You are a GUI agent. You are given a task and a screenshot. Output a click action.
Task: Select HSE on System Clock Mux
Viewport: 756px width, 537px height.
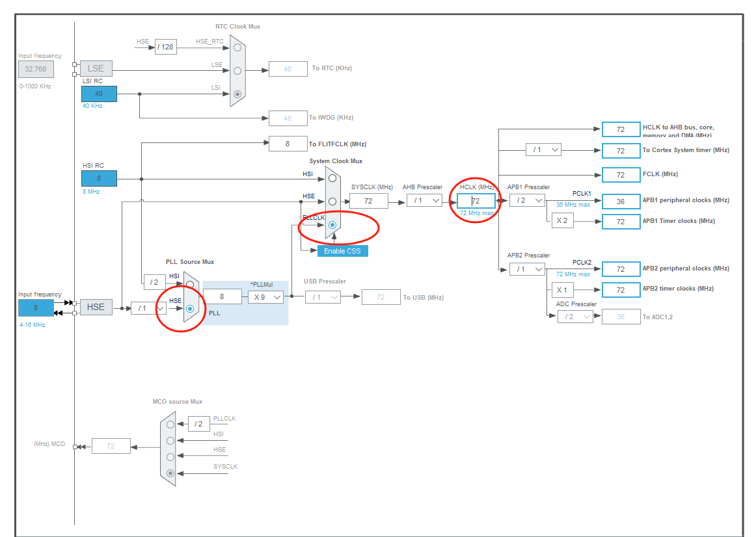332,202
